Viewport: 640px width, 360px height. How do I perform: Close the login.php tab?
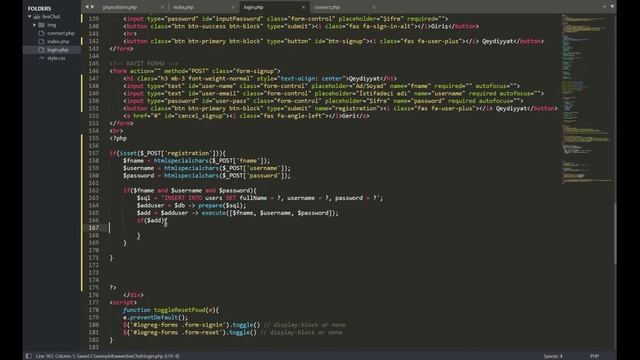click(303, 7)
